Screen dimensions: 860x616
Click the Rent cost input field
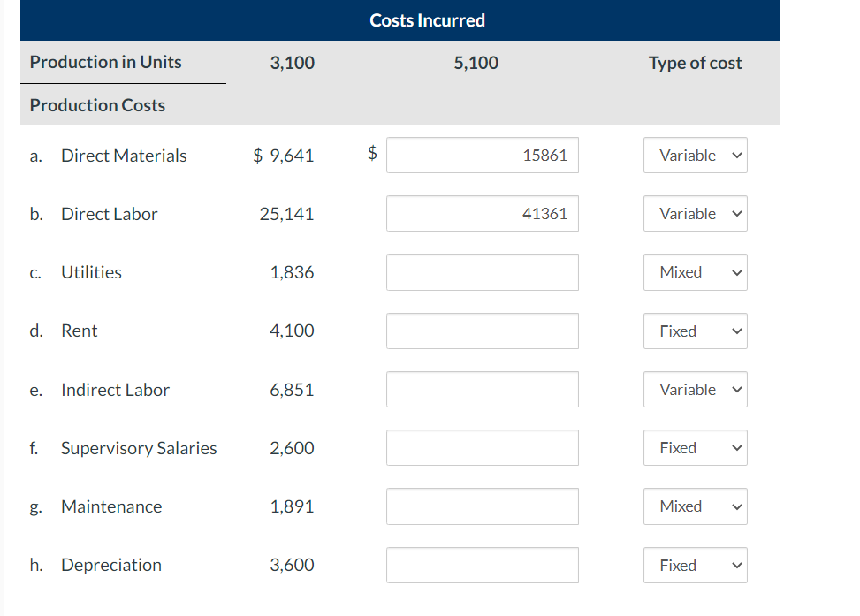pos(482,331)
